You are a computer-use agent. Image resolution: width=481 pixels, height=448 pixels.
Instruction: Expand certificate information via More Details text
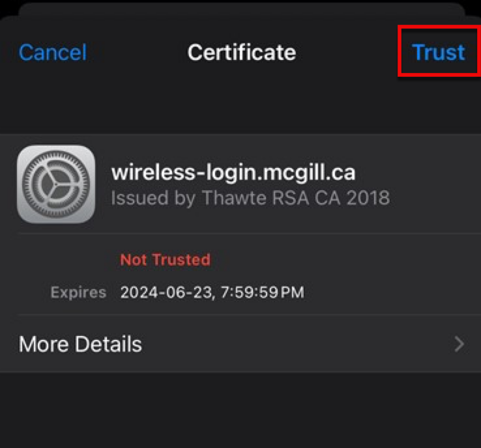coord(80,344)
